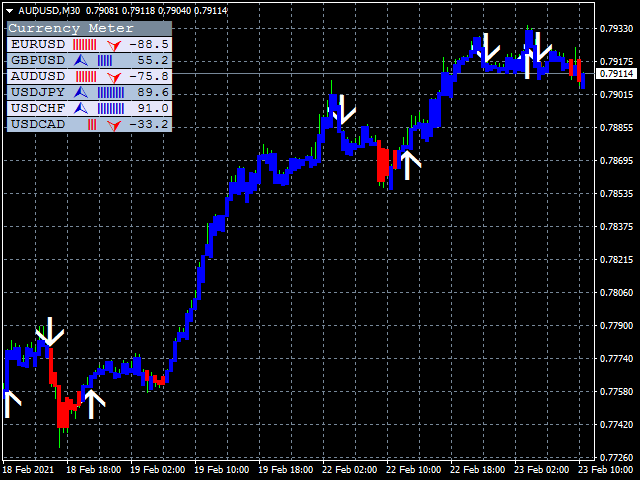Click the blue up arrow in GBPUSD row

[81, 60]
